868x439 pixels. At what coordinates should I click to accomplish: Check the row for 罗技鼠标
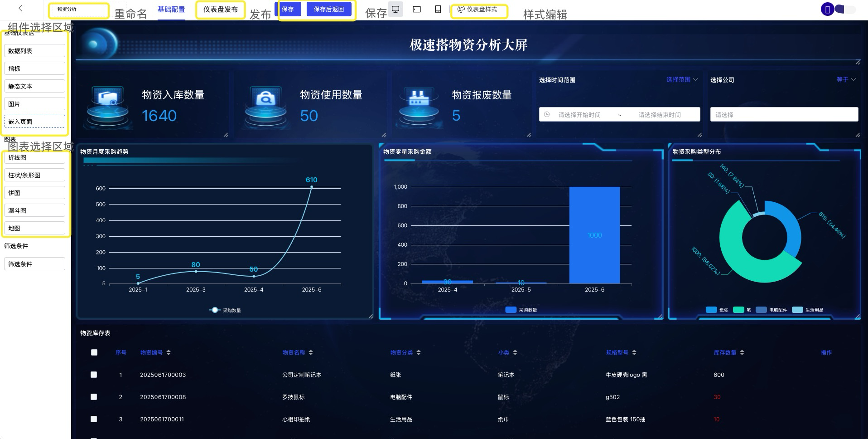point(94,397)
